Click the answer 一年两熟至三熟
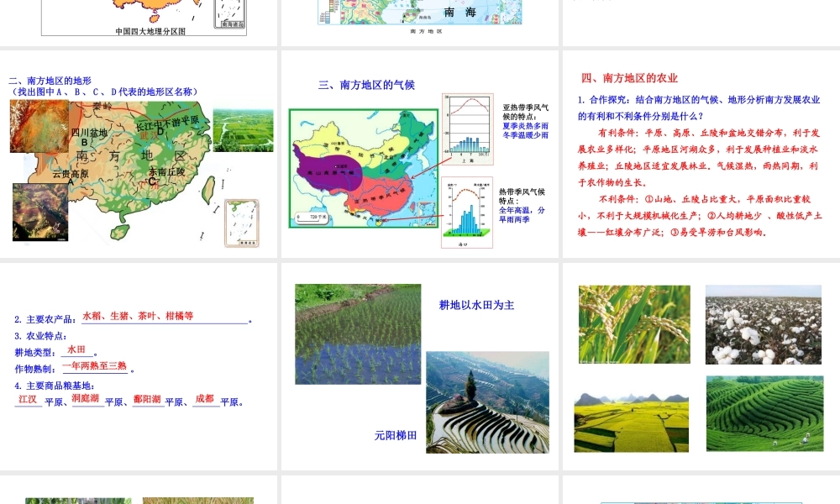 pos(95,365)
